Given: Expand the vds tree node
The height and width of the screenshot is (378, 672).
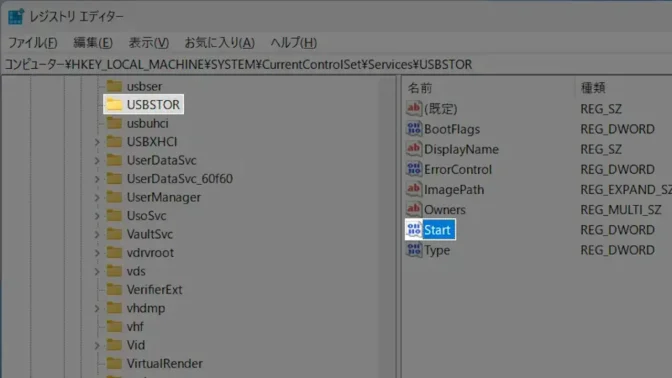Looking at the screenshot, I should (97, 271).
